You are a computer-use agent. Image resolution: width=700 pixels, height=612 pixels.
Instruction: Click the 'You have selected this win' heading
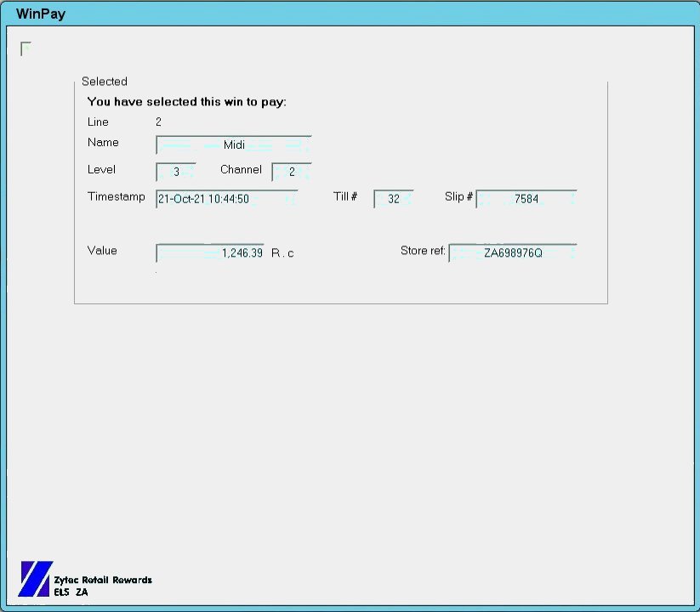(x=186, y=102)
